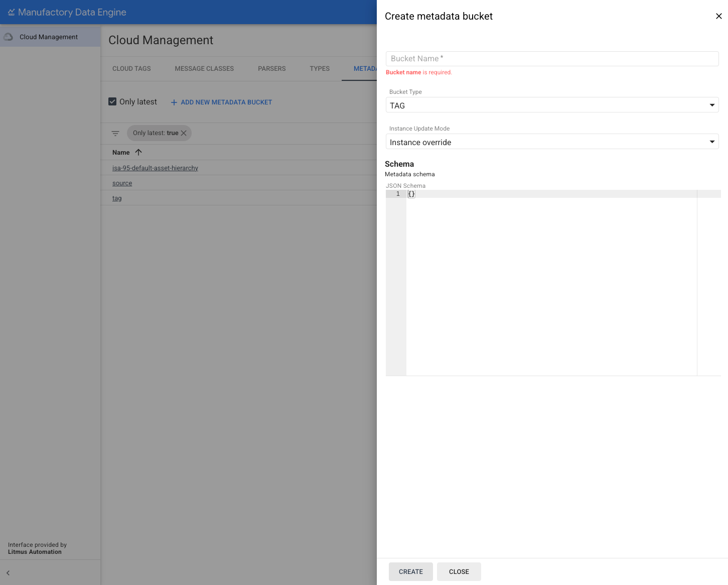Click the Manufactory Data Engine logo icon
Image resolution: width=728 pixels, height=585 pixels.
click(x=11, y=12)
